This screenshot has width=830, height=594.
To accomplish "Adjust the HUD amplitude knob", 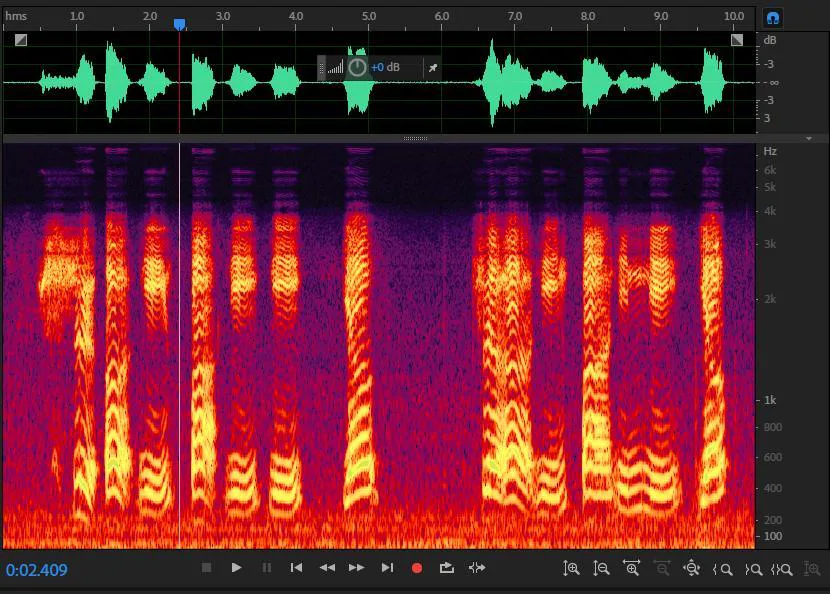I will tap(357, 67).
